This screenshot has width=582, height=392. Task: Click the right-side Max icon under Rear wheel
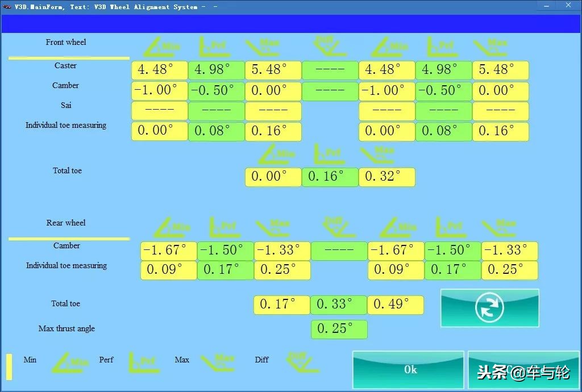click(x=499, y=227)
